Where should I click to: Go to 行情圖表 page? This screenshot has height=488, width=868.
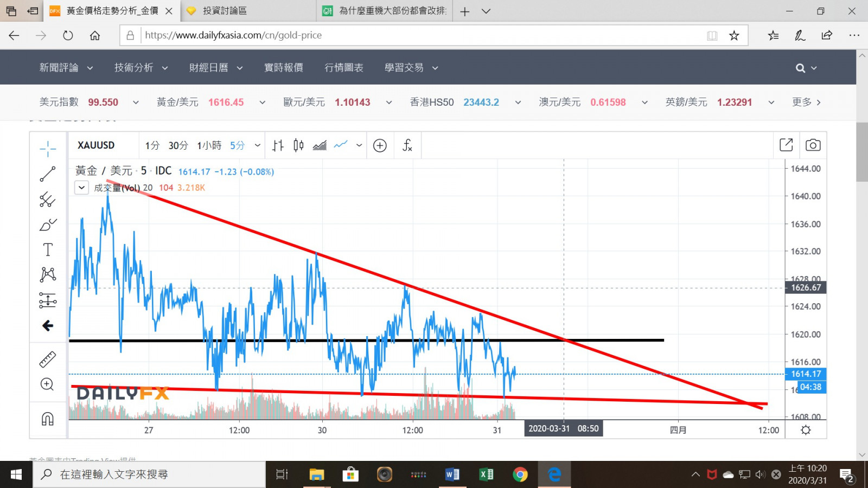click(344, 68)
